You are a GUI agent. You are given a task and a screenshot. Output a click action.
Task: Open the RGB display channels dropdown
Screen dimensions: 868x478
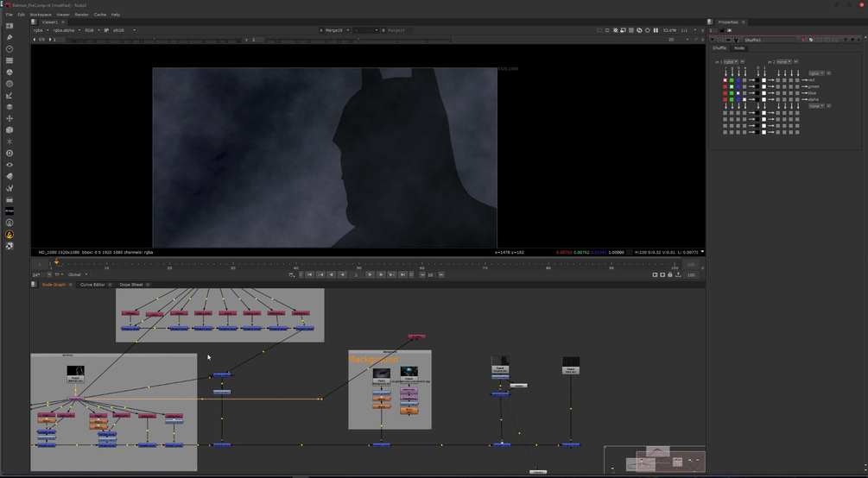pyautogui.click(x=92, y=30)
